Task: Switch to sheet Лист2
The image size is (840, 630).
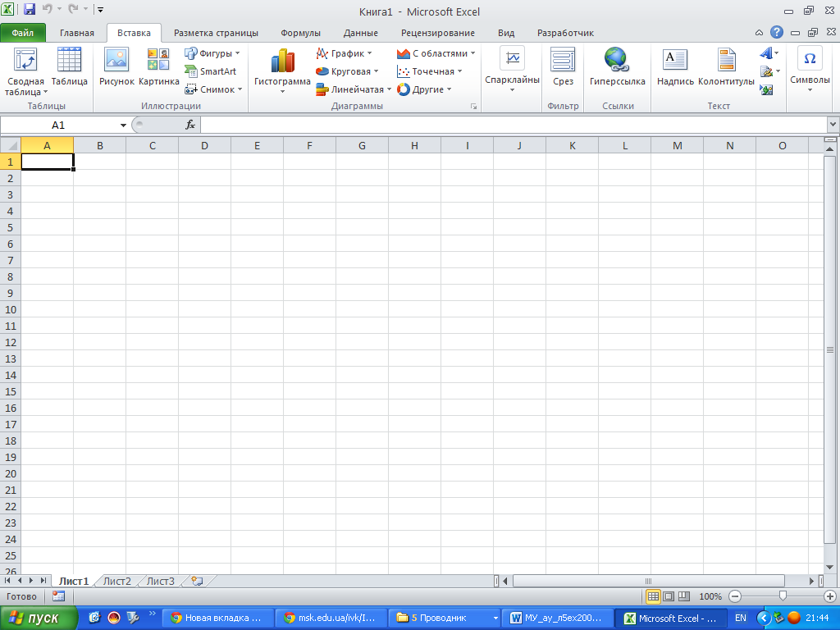Action: [116, 582]
